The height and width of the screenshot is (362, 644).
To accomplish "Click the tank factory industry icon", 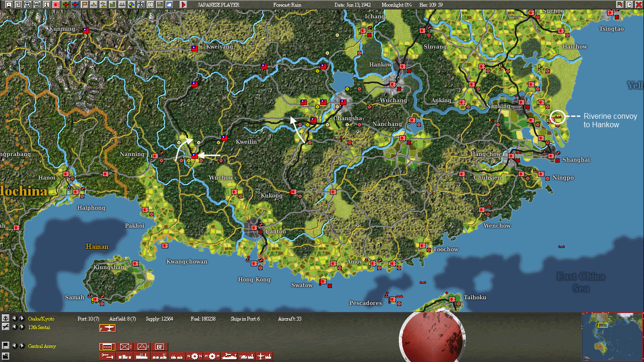I will click(247, 356).
